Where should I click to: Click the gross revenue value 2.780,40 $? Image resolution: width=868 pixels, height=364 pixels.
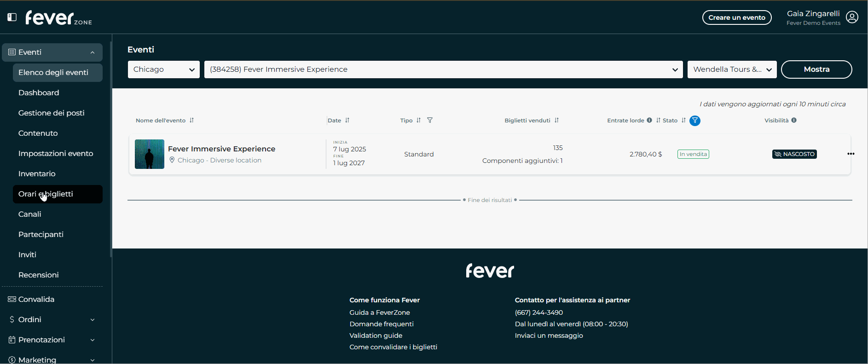click(x=646, y=154)
